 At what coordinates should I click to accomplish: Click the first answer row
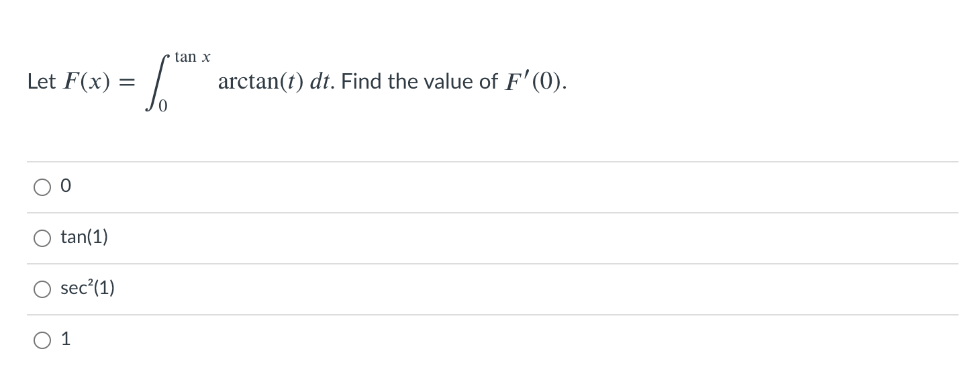point(268,187)
